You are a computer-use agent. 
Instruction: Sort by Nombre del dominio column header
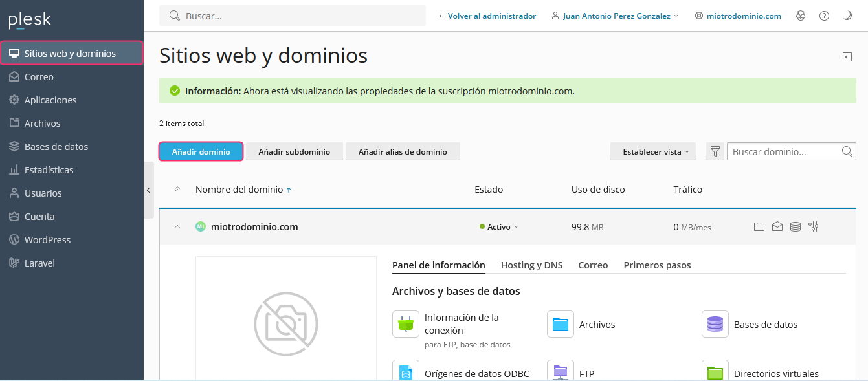(239, 190)
